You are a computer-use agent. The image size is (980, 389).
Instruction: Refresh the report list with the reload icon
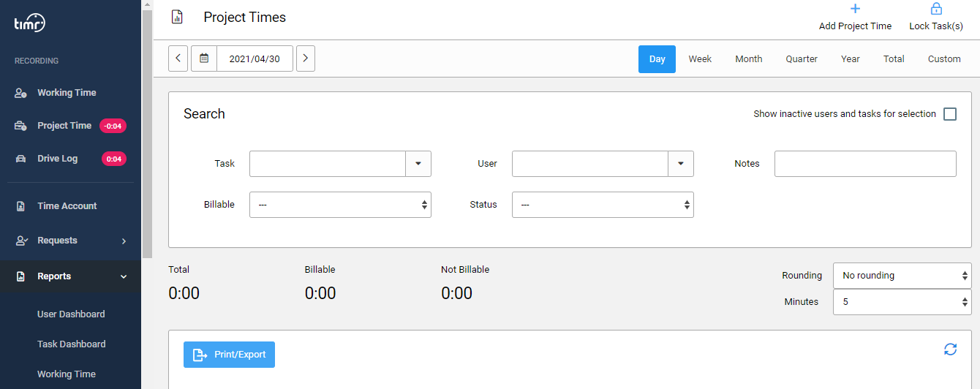click(950, 350)
